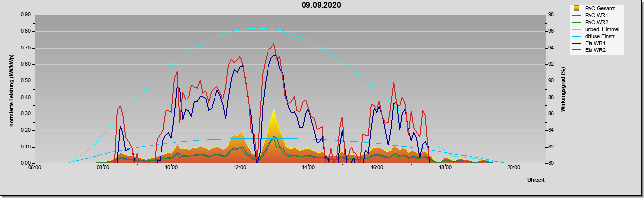Click the 12:00 time axis label
644x198 pixels.
(x=240, y=167)
